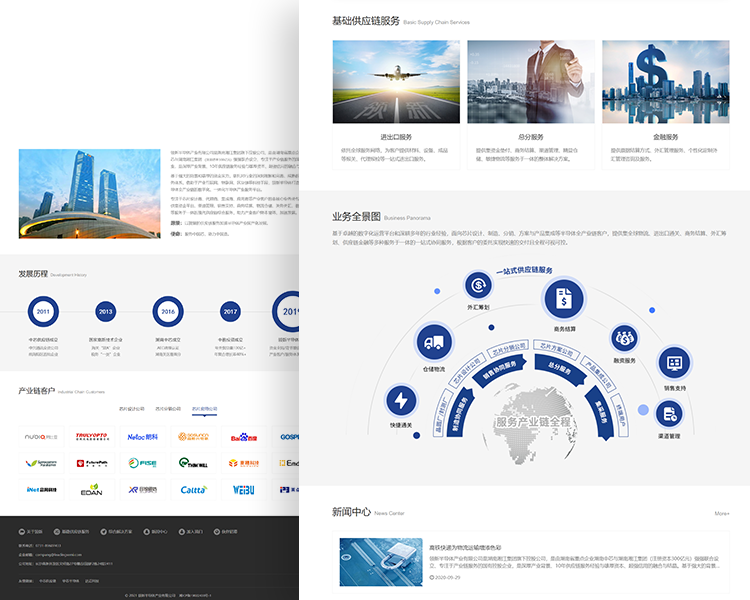This screenshot has width=750, height=600.
Task: Open the FuturePath customer logo
Action: coord(92,463)
